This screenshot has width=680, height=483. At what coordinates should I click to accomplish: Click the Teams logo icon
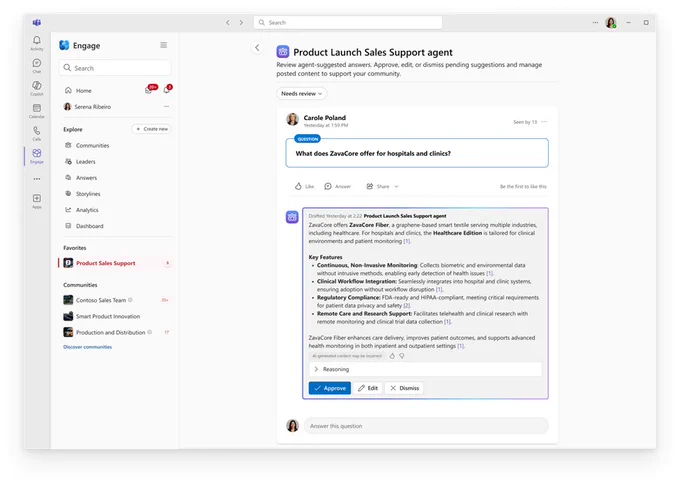37,22
